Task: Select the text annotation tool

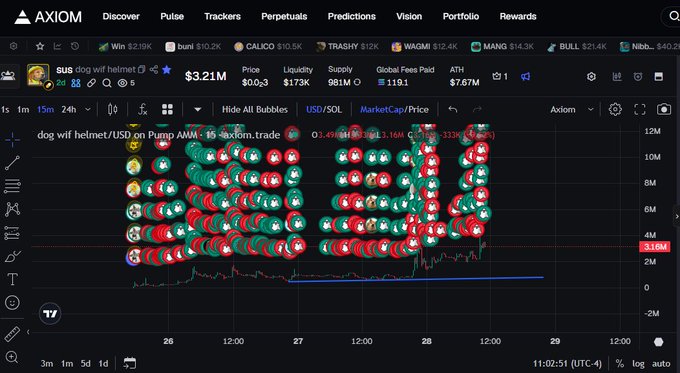Action: [x=13, y=279]
